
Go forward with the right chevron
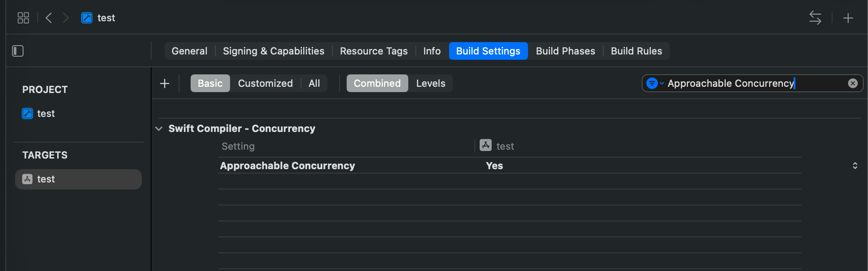click(66, 18)
